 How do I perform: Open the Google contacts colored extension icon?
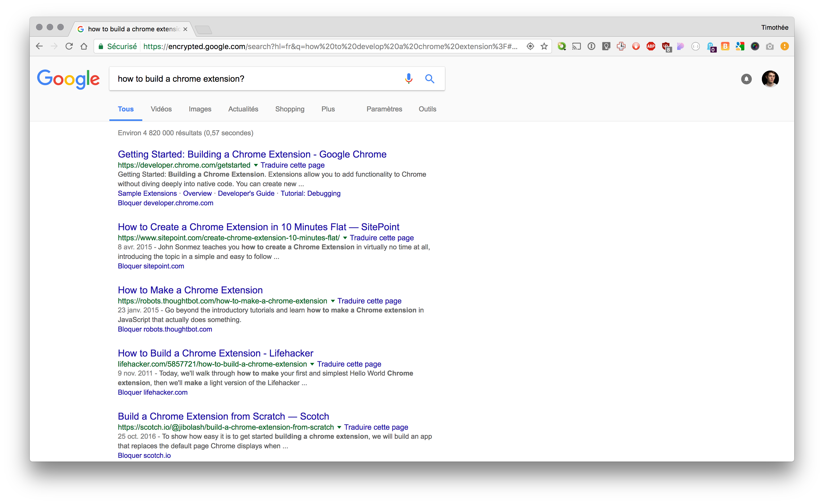[740, 46]
